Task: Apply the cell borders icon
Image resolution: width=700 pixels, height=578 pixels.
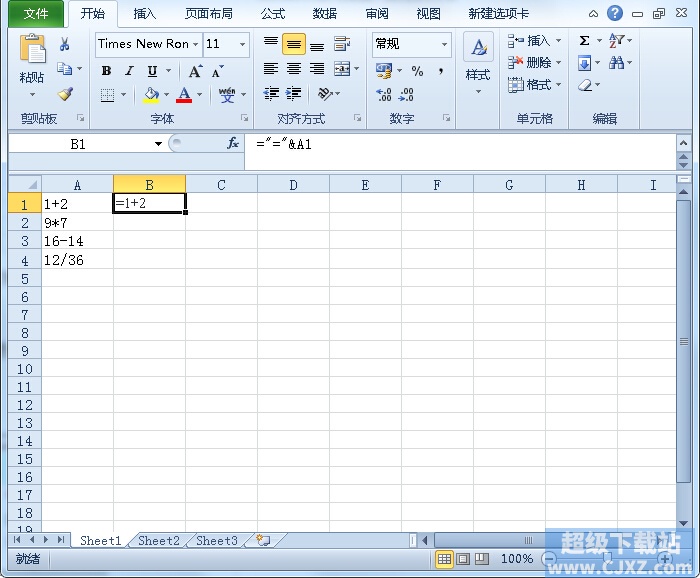Action: pos(107,95)
